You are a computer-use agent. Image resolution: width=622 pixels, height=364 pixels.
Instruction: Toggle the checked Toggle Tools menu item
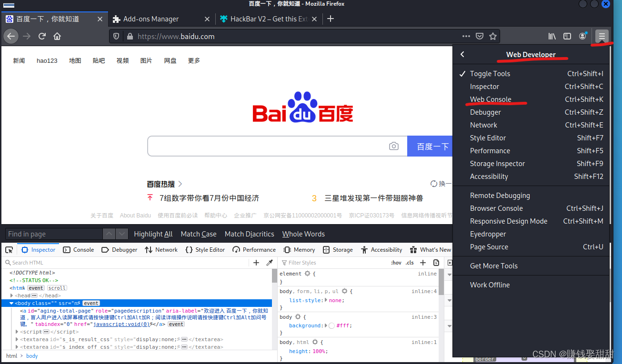(531, 73)
